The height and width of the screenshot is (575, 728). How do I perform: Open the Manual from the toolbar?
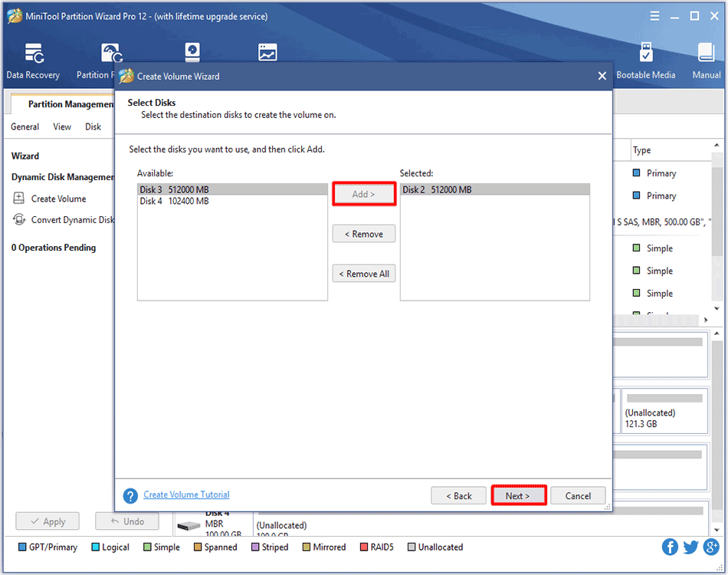(x=707, y=61)
